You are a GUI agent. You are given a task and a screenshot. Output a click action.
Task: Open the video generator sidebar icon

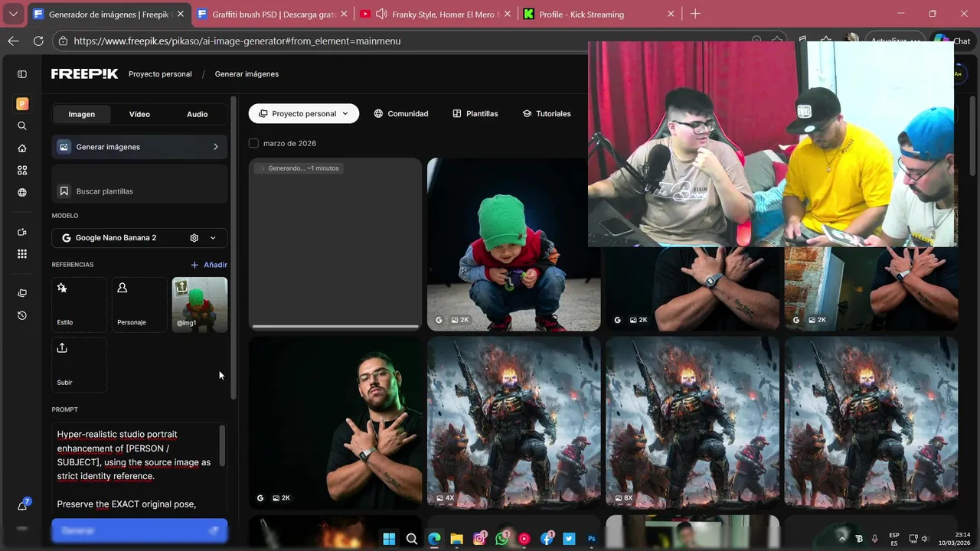point(22,232)
